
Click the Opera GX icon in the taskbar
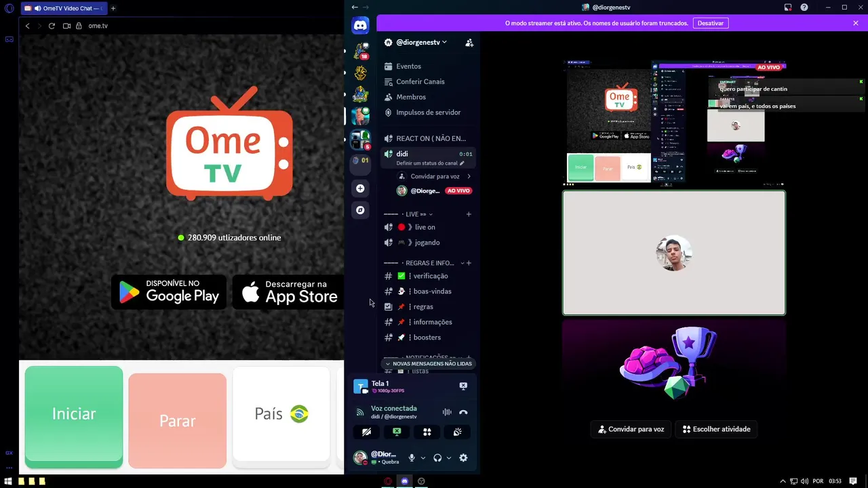coord(388,481)
